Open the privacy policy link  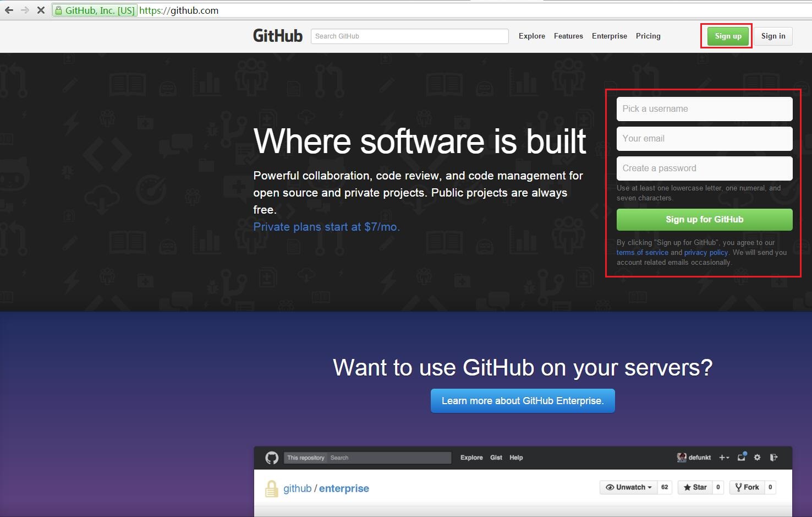point(706,253)
